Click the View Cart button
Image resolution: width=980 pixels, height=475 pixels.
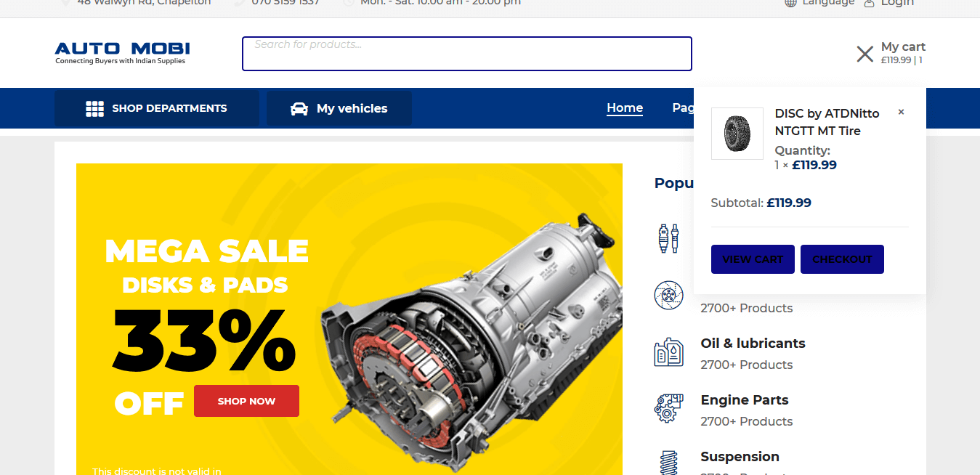(753, 259)
